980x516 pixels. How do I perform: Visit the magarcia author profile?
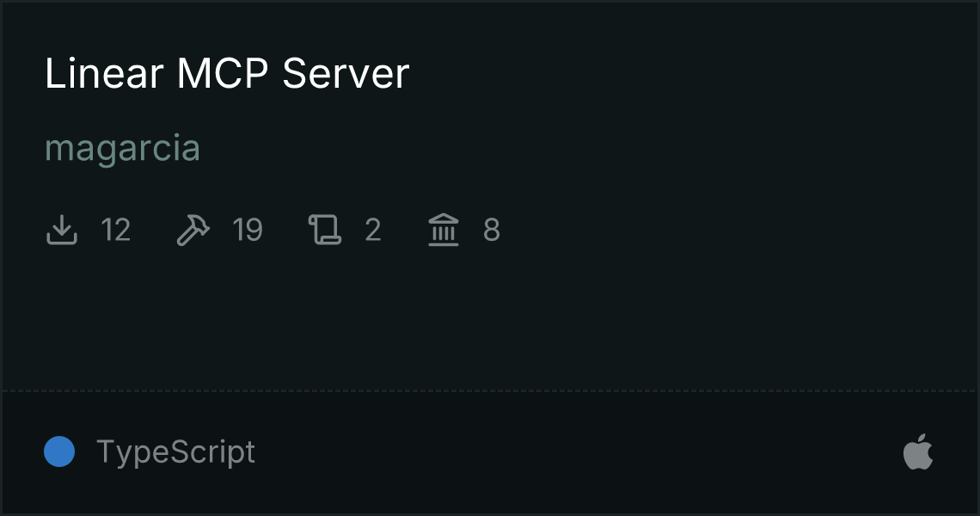(x=122, y=149)
